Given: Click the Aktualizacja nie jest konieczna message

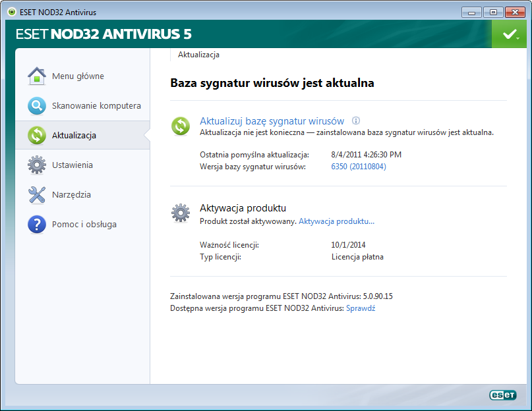Looking at the screenshot, I should [x=347, y=132].
